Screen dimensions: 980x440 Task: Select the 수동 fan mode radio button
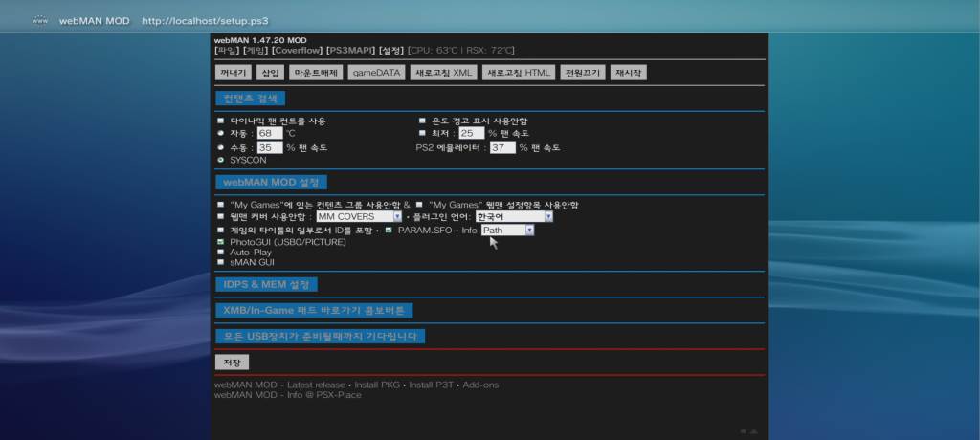[x=220, y=147]
